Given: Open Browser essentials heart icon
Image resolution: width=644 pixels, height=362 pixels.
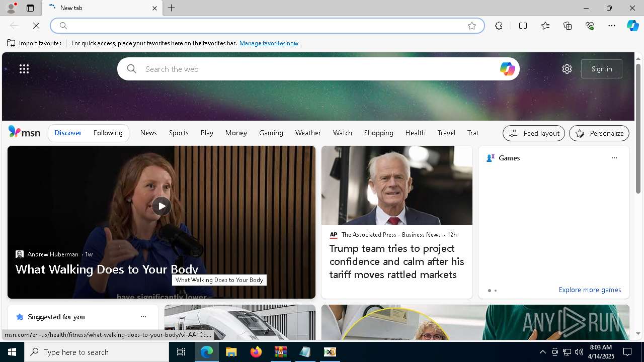Looking at the screenshot, I should 590,26.
